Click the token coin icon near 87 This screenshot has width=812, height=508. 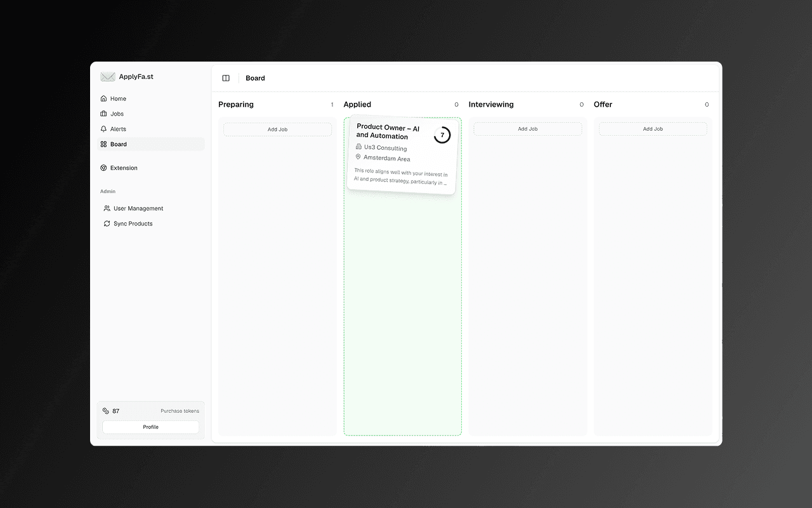point(105,411)
